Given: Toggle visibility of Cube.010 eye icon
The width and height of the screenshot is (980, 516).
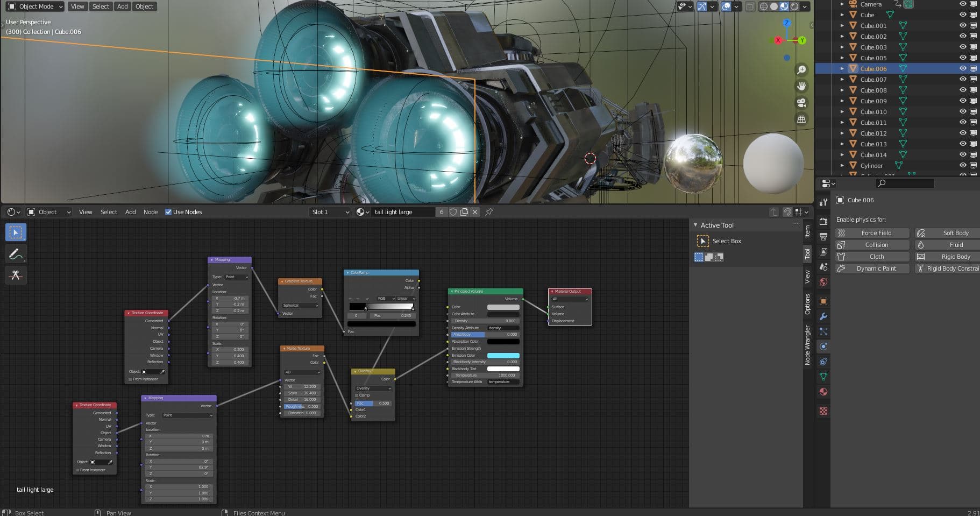Looking at the screenshot, I should [x=963, y=111].
